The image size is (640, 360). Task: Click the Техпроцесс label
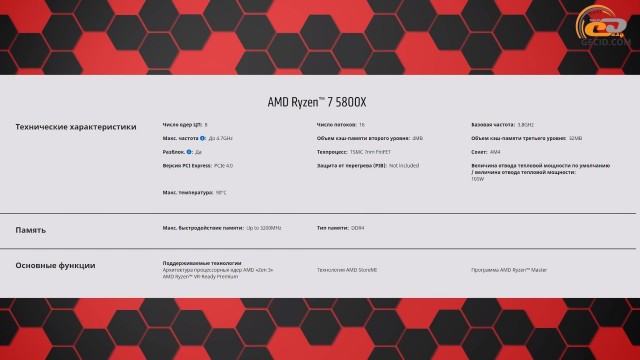click(x=332, y=152)
